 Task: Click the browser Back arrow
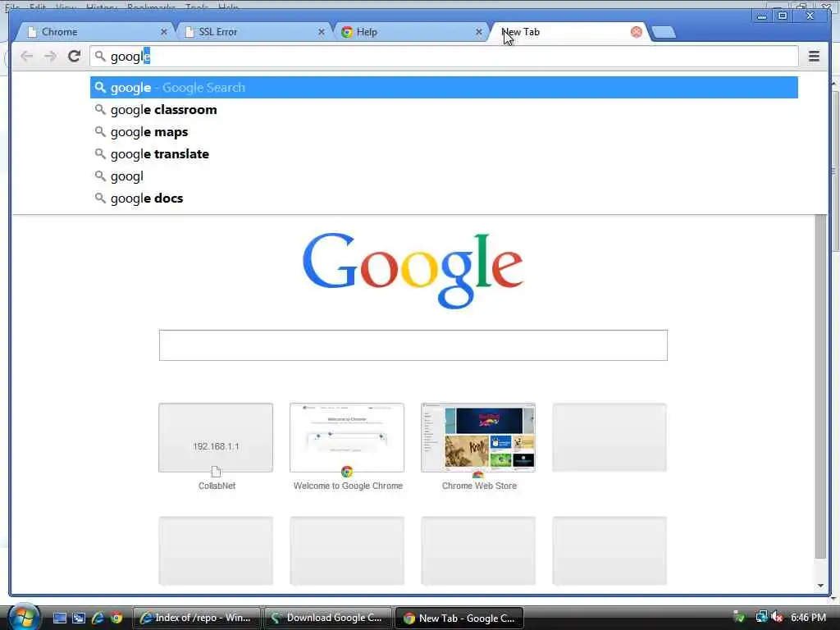26,57
